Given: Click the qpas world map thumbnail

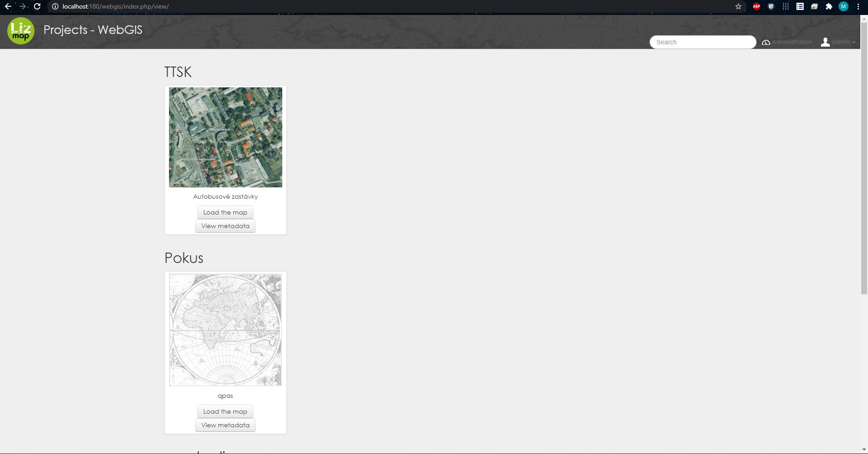Looking at the screenshot, I should coord(225,330).
